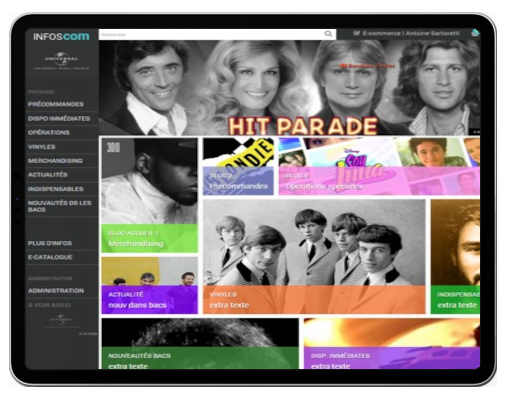Go to the Vinyles section

click(41, 147)
